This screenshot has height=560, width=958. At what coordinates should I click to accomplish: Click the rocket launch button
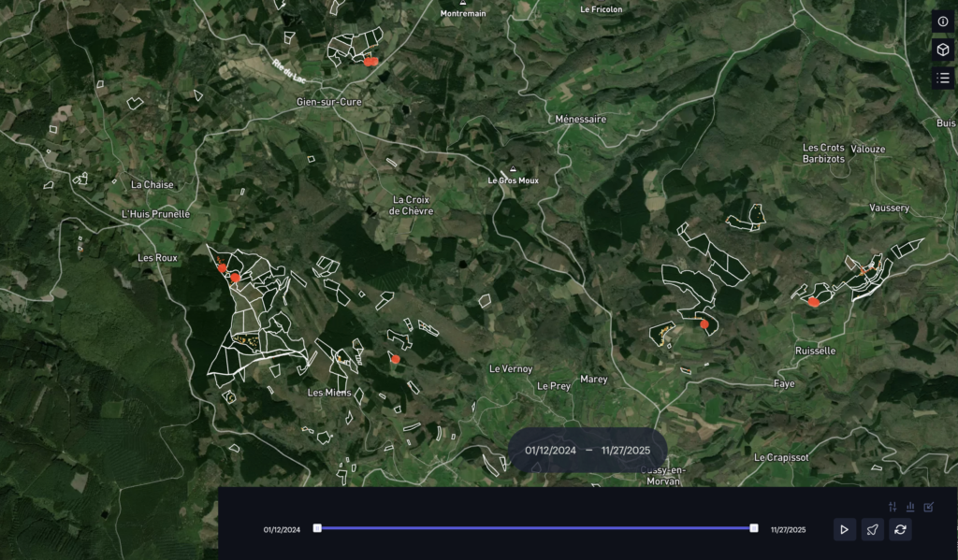[x=872, y=529]
